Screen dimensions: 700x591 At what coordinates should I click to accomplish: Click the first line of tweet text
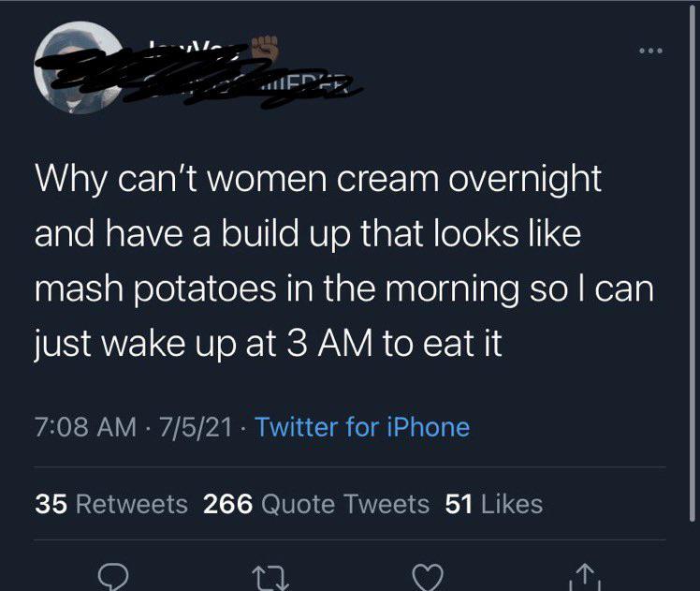(x=318, y=179)
